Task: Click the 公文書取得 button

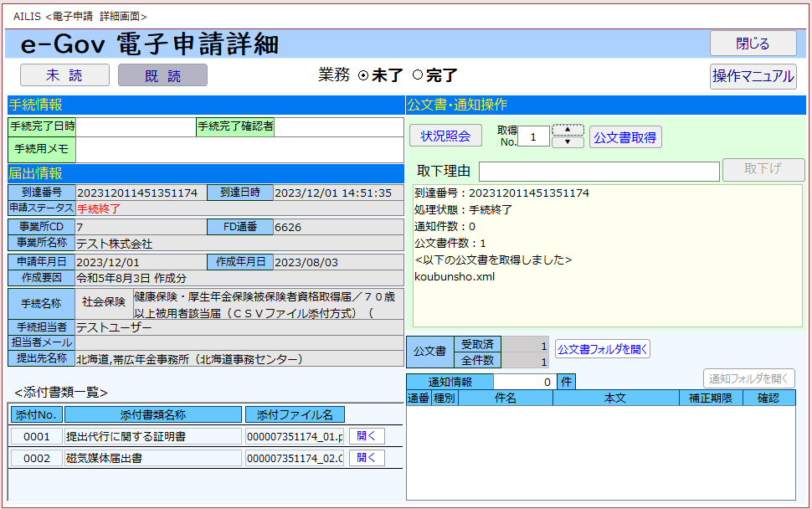Action: click(624, 137)
